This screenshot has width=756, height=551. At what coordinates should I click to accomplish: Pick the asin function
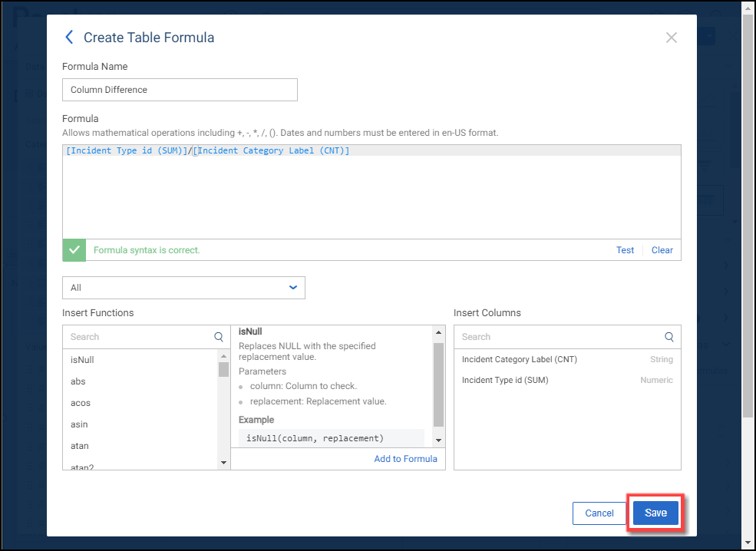(79, 424)
